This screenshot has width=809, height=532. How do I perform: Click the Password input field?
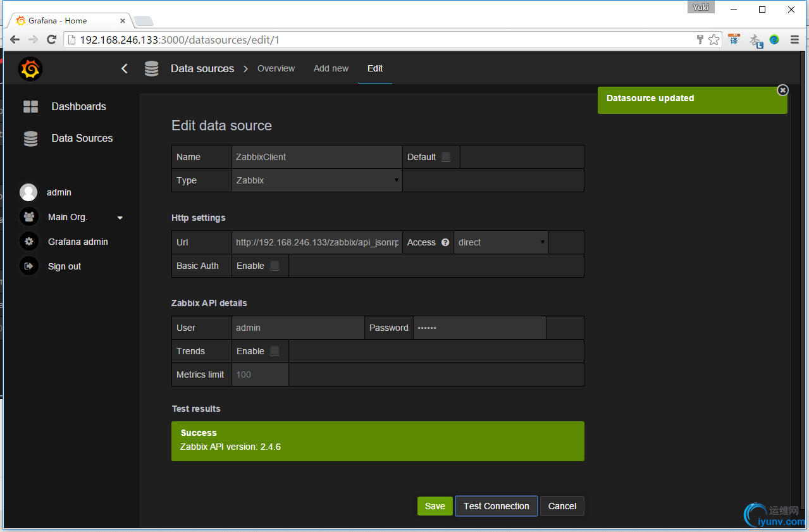coord(479,328)
